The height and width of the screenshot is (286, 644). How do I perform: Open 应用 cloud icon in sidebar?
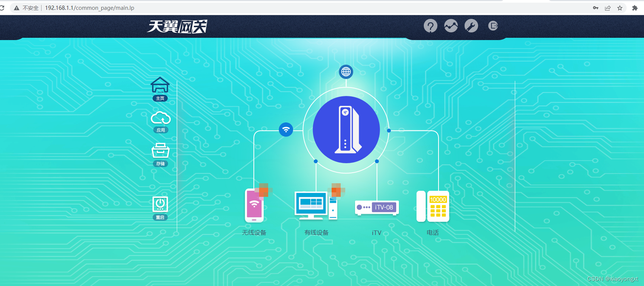click(161, 118)
